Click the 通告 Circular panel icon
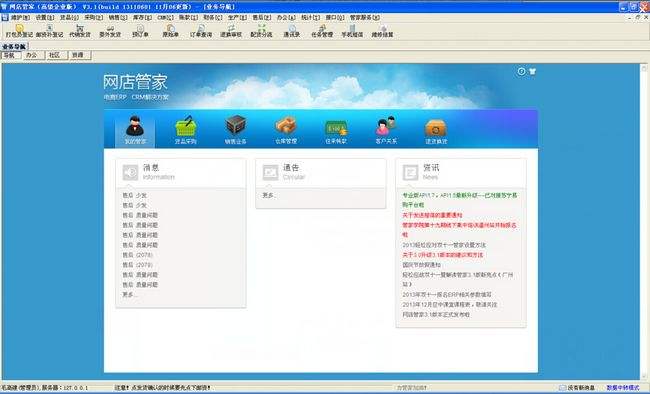The width and height of the screenshot is (650, 394). pos(270,172)
